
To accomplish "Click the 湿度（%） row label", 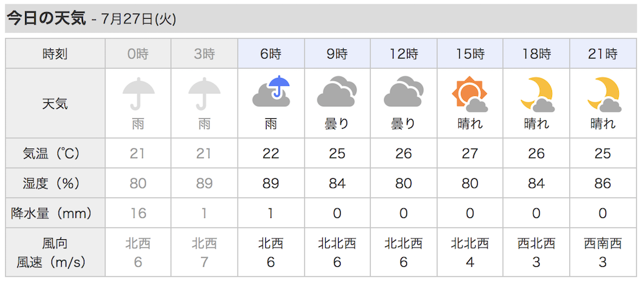I will [50, 183].
